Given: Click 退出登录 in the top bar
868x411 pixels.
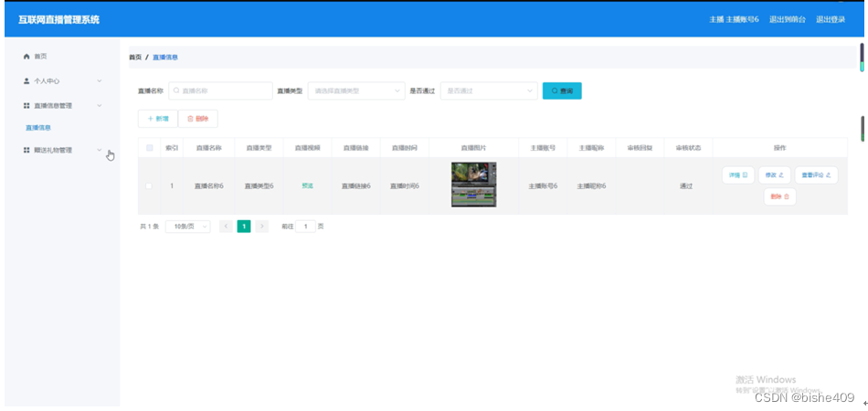Looking at the screenshot, I should (831, 19).
